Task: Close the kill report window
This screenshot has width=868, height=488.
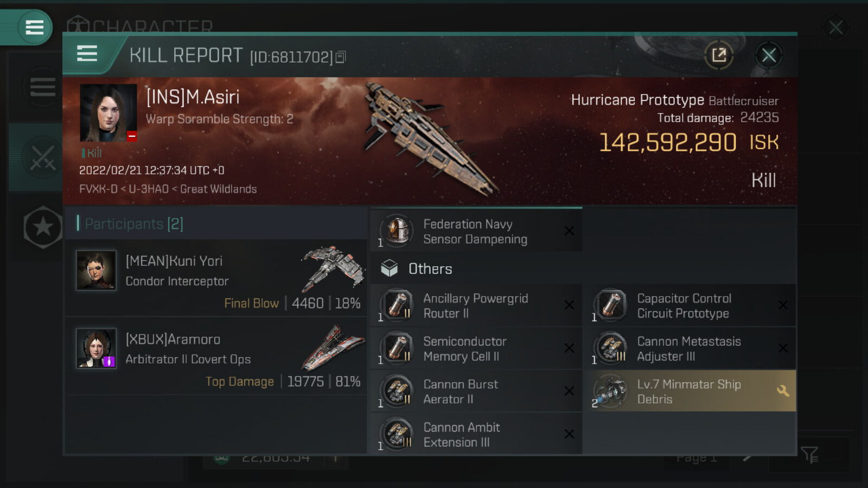Action: [768, 55]
